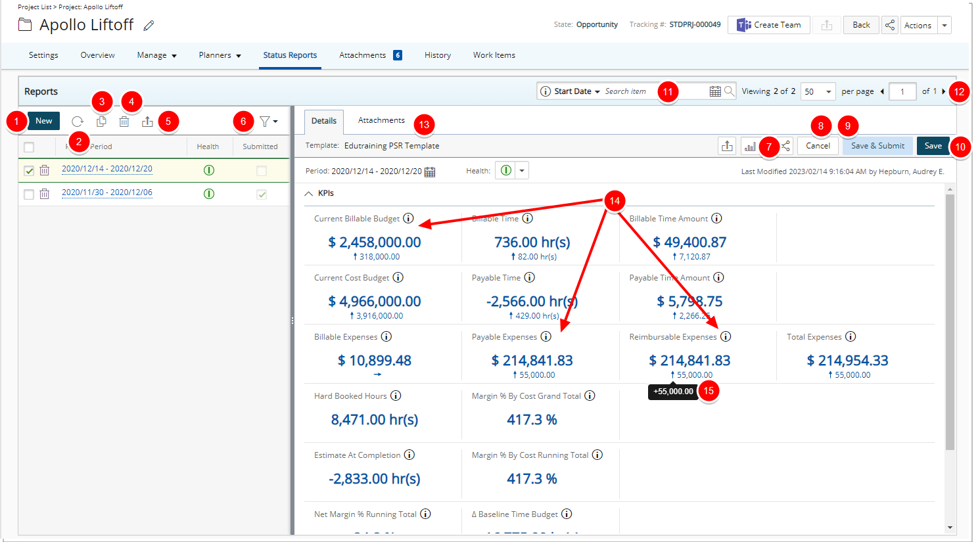Viewport: 980px width, 542px height.
Task: Click the info icon for Current Cost Budget
Action: (398, 277)
